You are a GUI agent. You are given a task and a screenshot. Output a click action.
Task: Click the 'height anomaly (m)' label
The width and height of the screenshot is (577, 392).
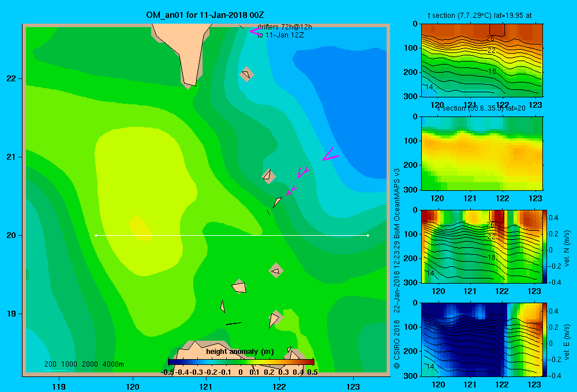coord(240,352)
